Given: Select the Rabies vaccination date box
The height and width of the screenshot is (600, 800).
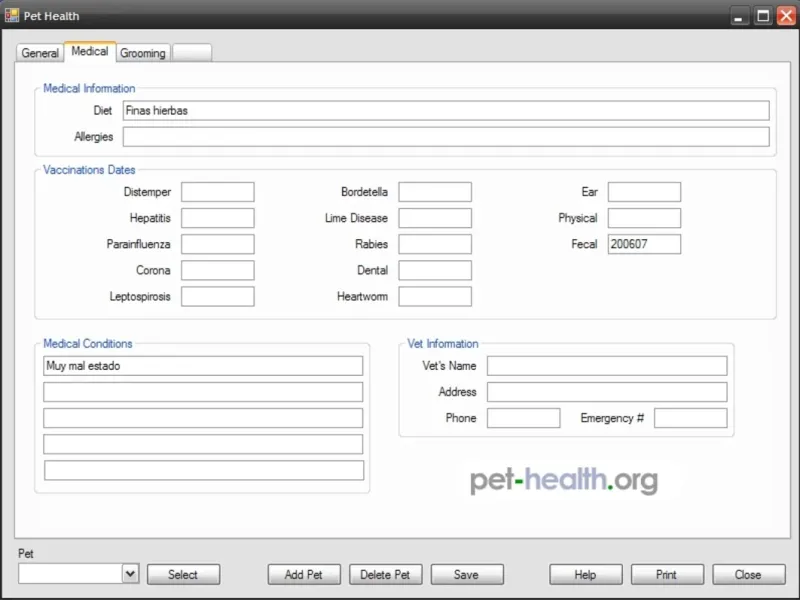Looking at the screenshot, I should pos(435,244).
